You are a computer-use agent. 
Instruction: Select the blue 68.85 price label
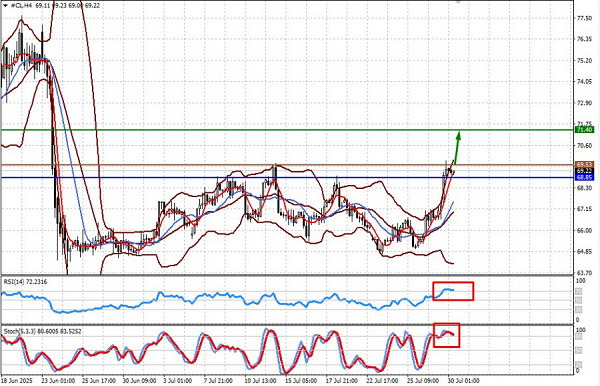click(x=584, y=177)
